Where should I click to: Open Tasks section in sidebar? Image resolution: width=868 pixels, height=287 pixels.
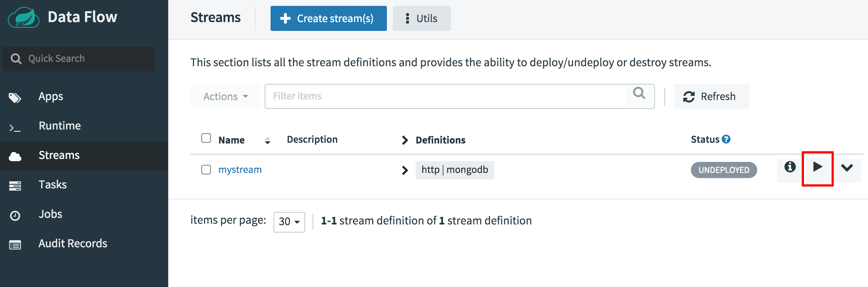[53, 185]
